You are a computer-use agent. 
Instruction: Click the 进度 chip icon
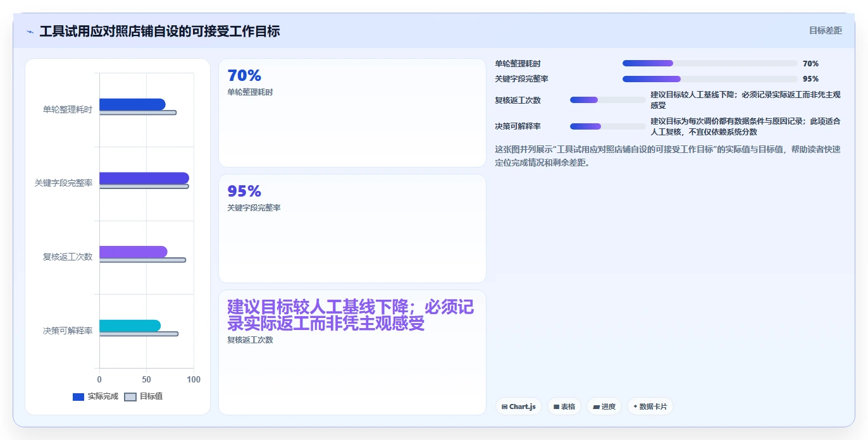[x=596, y=407]
